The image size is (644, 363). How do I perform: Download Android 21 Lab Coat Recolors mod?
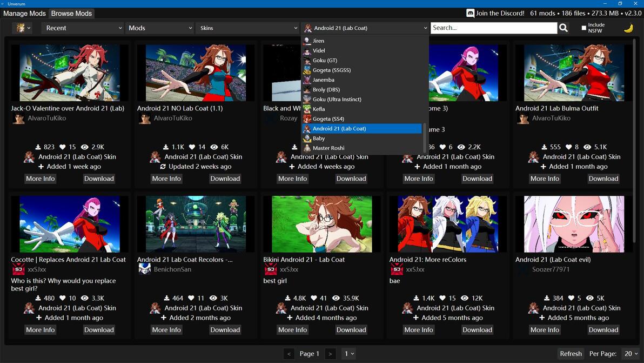pos(225,329)
